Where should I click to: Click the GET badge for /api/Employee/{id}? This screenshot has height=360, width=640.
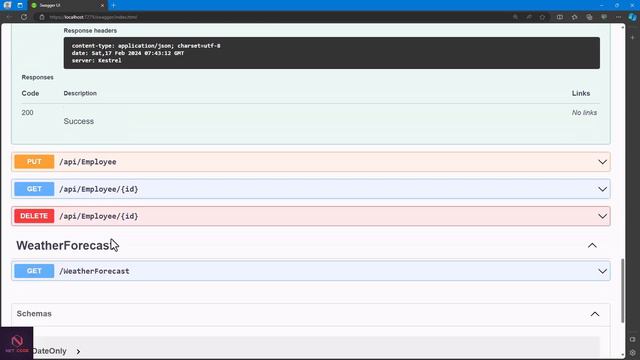34,189
